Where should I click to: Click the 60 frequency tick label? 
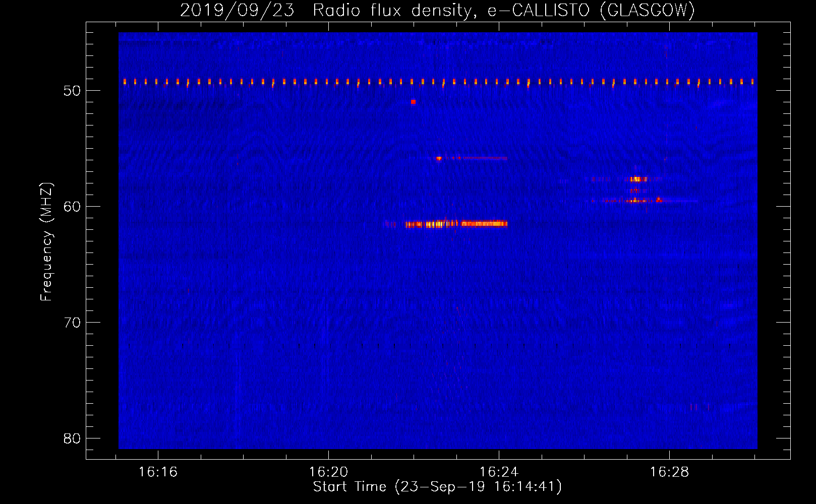click(x=72, y=207)
